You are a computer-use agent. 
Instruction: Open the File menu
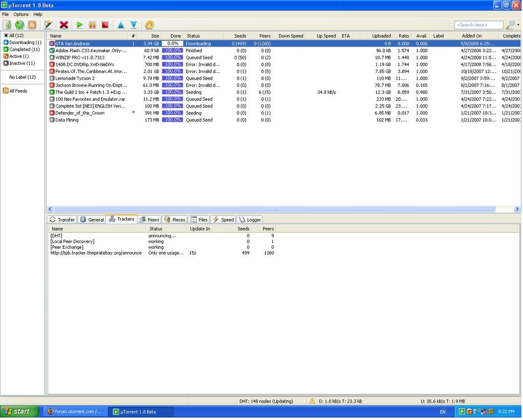coord(5,14)
